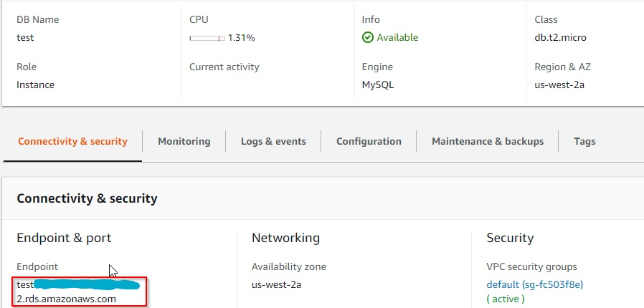Click the CPU usage bar
Screen dimensions: 644x308
pos(207,38)
